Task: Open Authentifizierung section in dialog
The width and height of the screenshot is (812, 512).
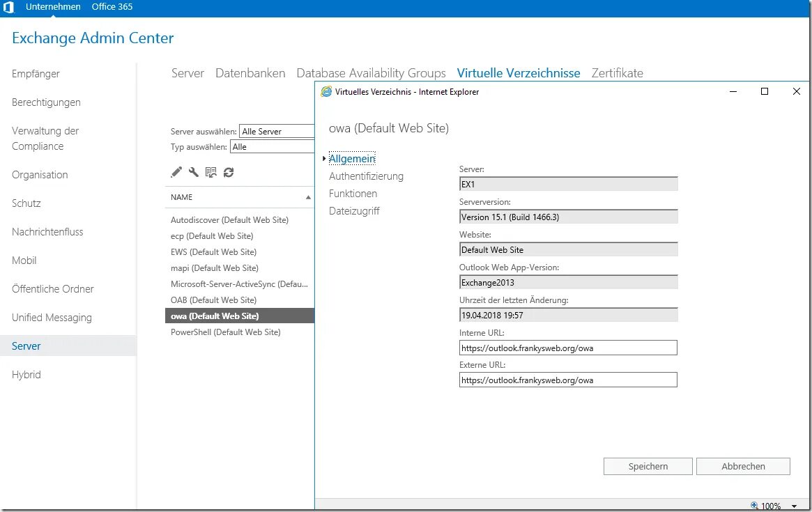Action: 366,176
